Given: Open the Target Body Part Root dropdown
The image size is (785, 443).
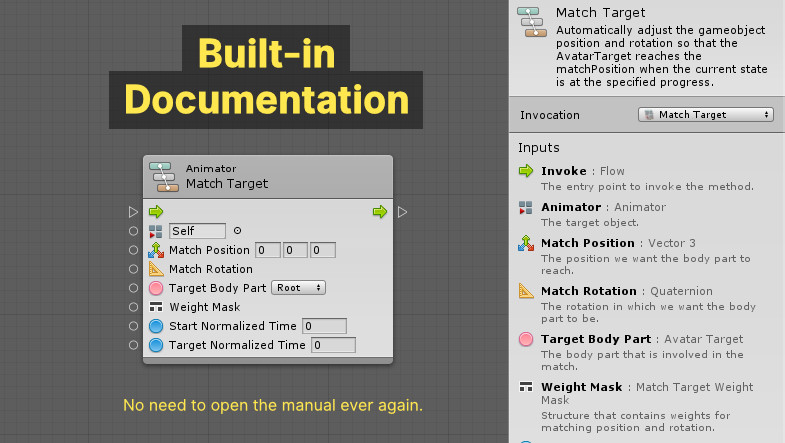Looking at the screenshot, I should coord(299,288).
